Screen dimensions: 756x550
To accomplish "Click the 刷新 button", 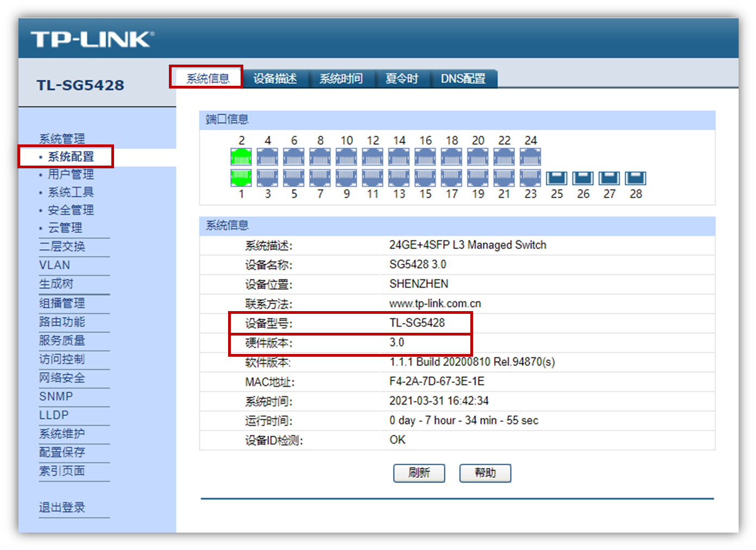I will 419,473.
